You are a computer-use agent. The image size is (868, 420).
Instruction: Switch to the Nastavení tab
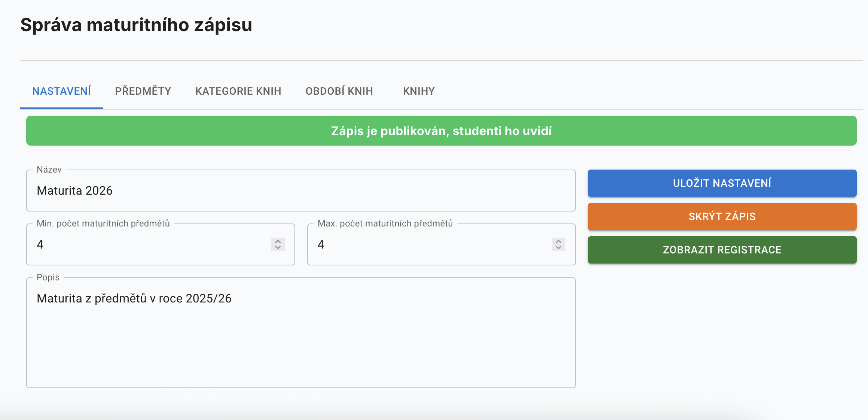point(62,91)
